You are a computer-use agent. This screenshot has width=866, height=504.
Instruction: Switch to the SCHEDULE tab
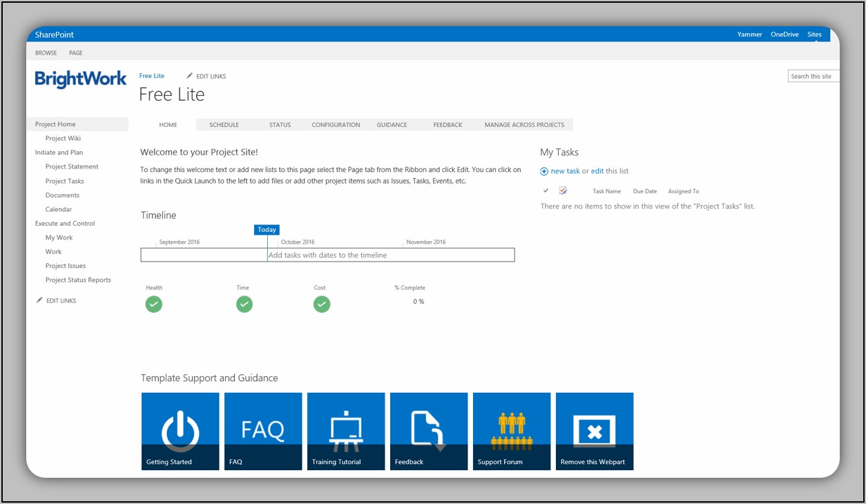pyautogui.click(x=224, y=125)
